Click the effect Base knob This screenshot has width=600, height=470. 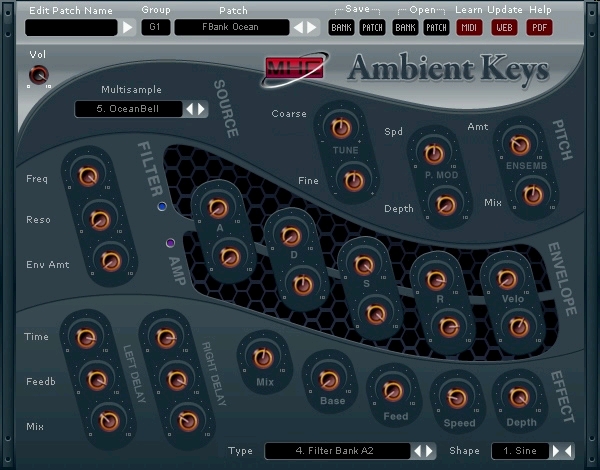point(329,380)
